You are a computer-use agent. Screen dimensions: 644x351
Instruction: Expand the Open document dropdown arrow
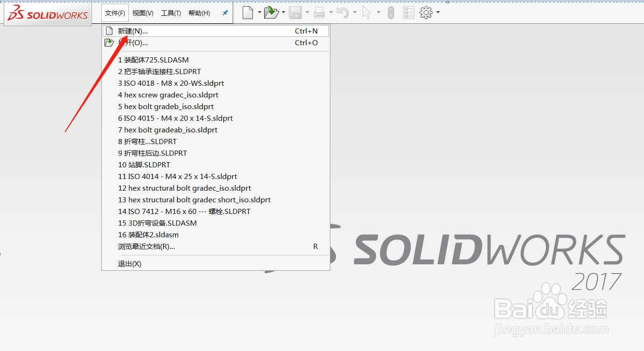[283, 13]
